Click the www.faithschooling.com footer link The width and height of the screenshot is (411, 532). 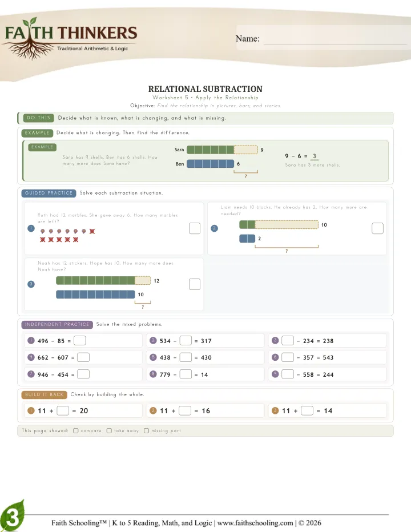point(255,523)
